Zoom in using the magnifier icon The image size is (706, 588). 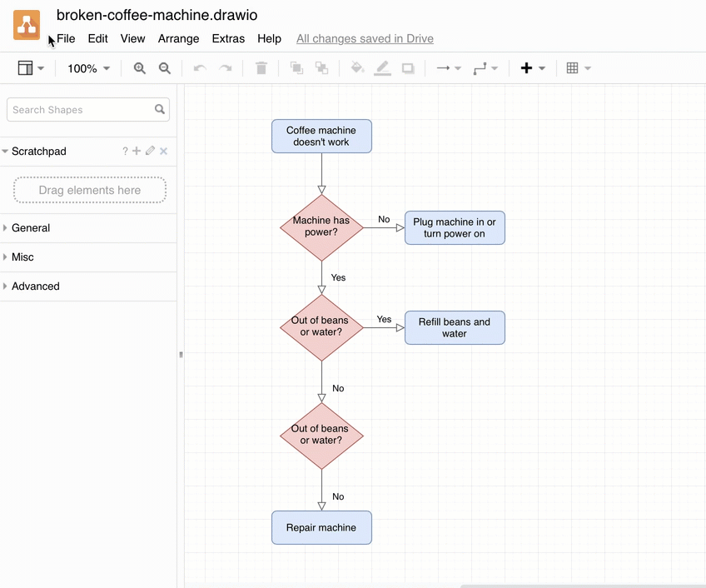coord(140,68)
